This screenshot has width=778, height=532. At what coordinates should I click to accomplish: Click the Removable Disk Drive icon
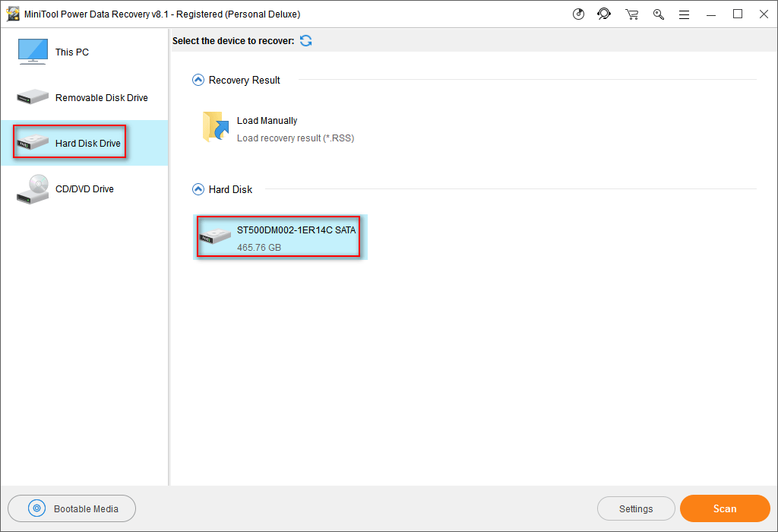32,97
